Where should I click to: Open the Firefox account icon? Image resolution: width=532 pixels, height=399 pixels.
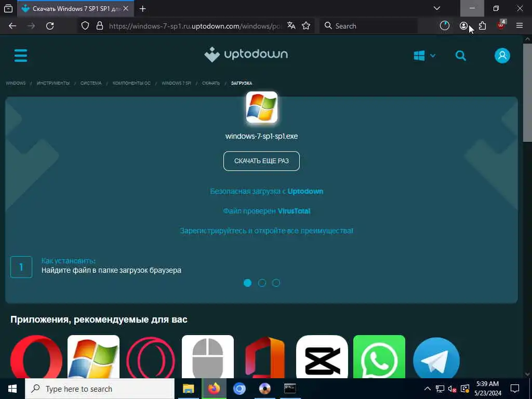463,26
